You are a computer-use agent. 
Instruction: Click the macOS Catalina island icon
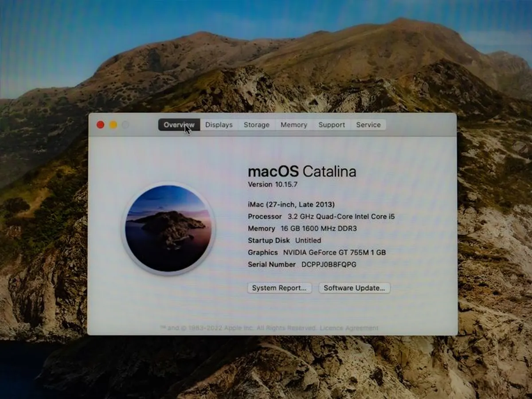168,228
